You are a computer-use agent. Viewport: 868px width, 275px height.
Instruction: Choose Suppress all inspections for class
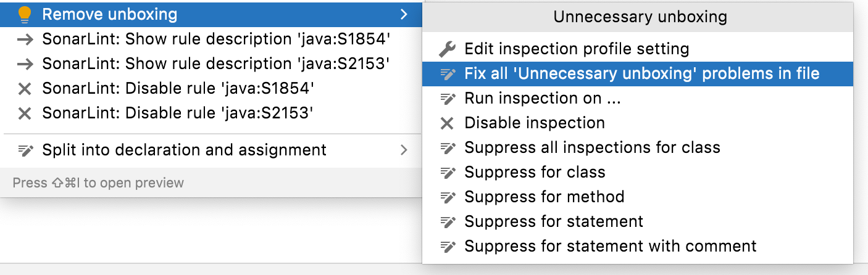coord(638,148)
